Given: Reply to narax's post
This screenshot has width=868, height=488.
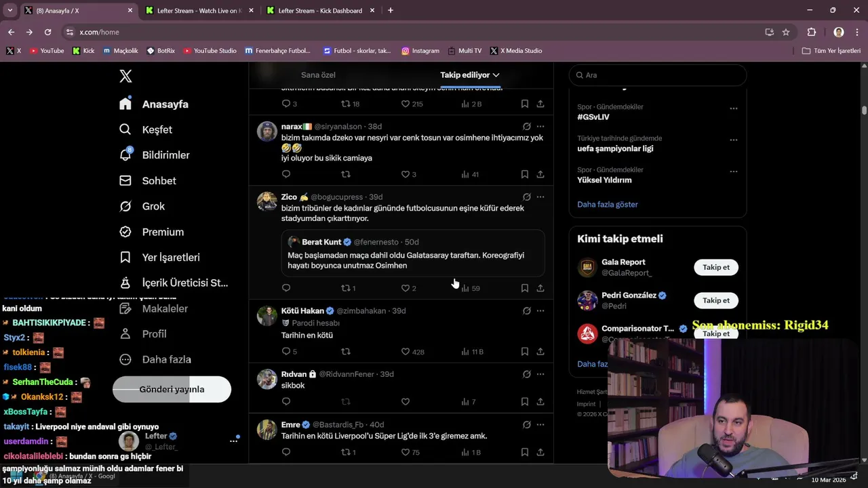Looking at the screenshot, I should pos(286,174).
